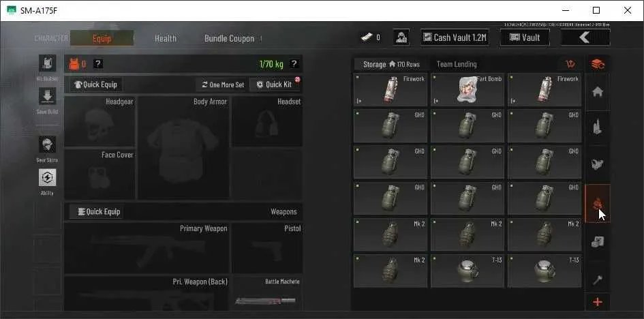644x319 pixels.
Task: Open the help question mark beside 1/70 kg
Action: (294, 63)
